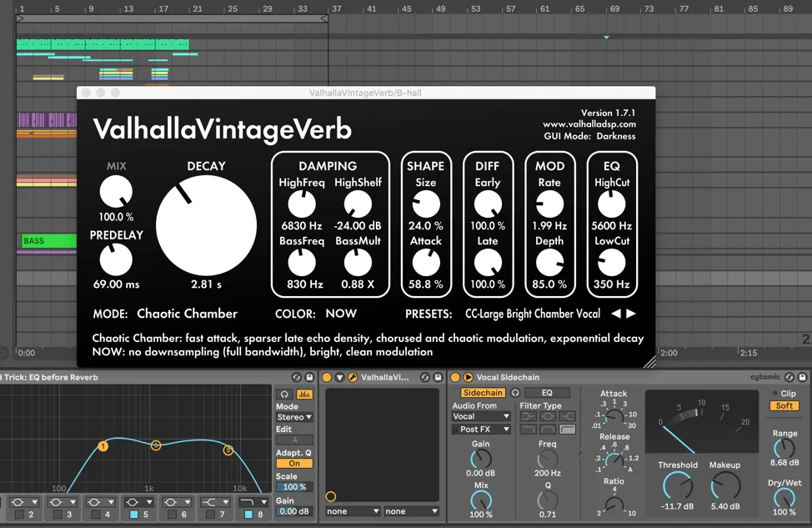This screenshot has height=528, width=812.
Task: Open Post FX tap point dropdown
Action: tap(481, 429)
